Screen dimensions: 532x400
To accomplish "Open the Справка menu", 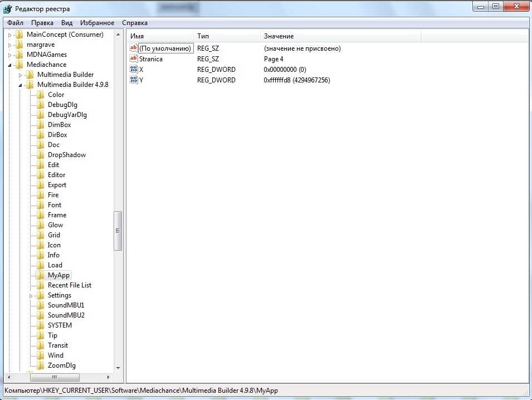I will tap(135, 23).
